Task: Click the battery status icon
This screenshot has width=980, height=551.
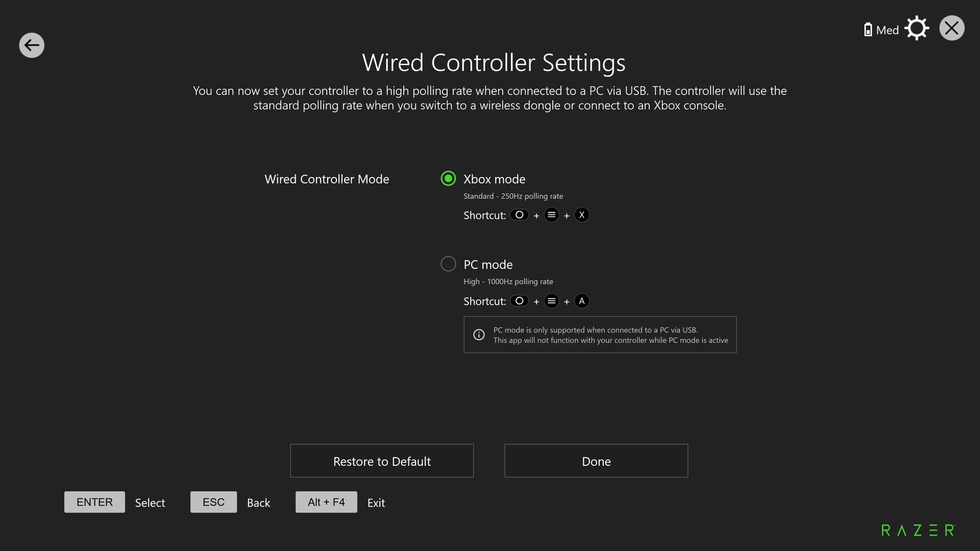Action: point(868,30)
